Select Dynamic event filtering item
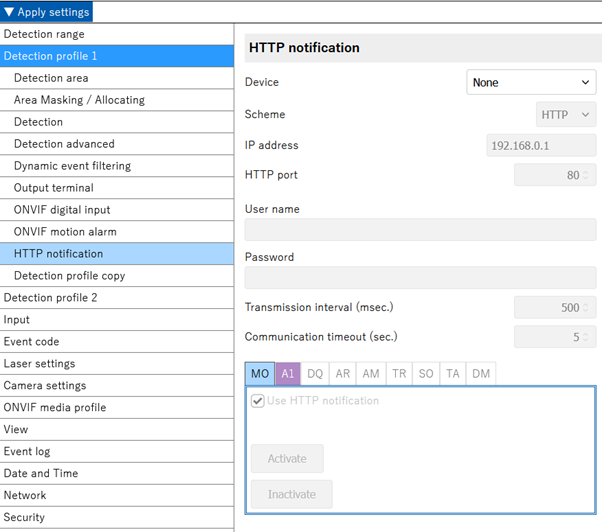Screen dimensions: 602x532 72,166
